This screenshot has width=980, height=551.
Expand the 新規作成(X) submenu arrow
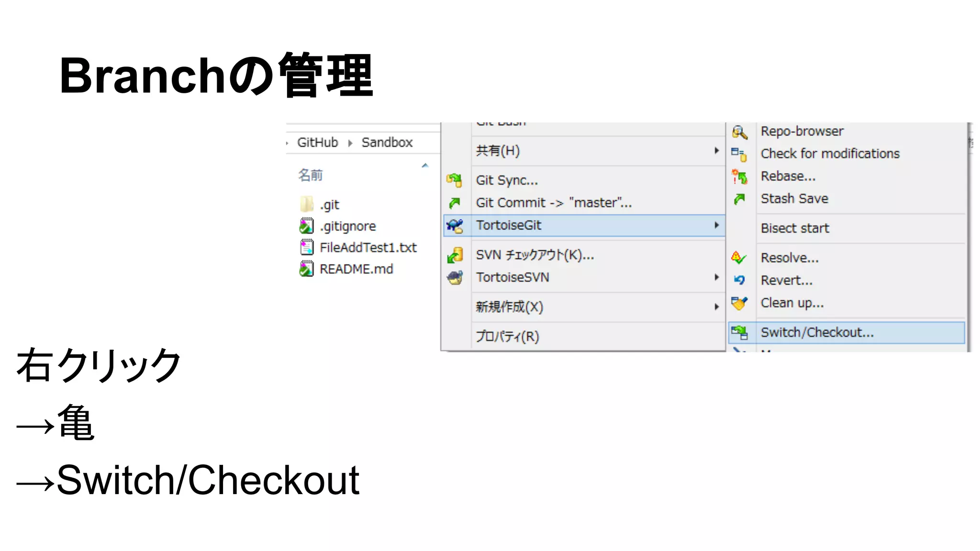click(x=716, y=307)
